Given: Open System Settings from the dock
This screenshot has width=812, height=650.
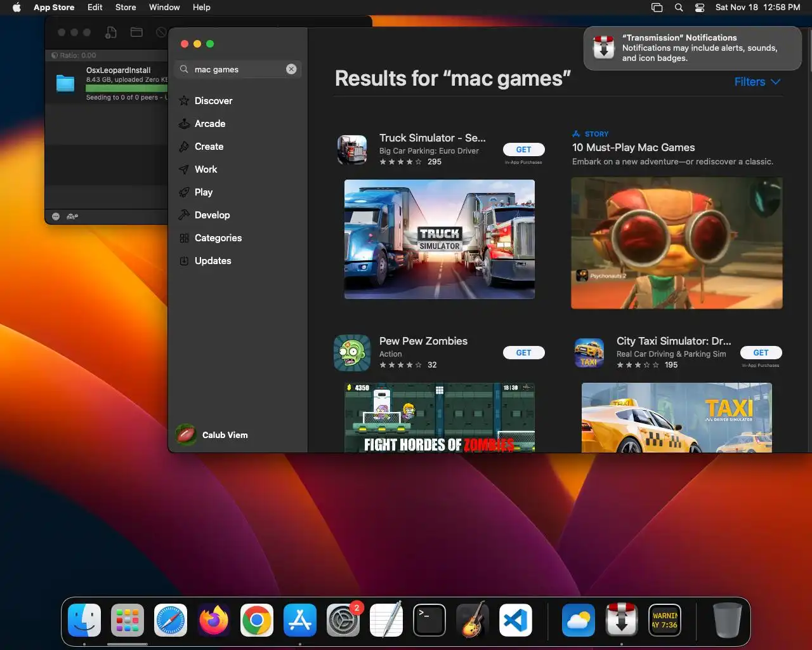Looking at the screenshot, I should pyautogui.click(x=343, y=620).
